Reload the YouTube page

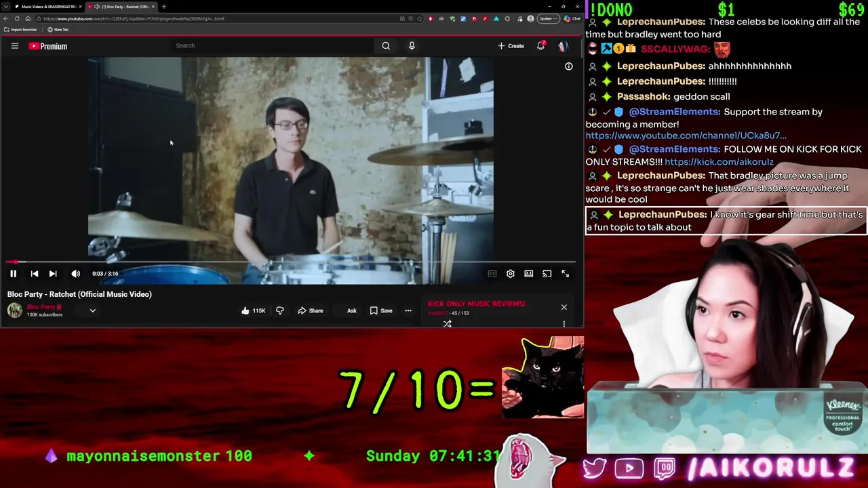[x=17, y=19]
